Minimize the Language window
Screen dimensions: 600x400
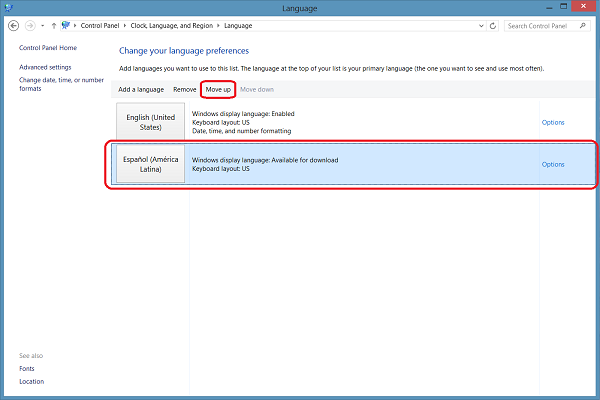pyautogui.click(x=549, y=7)
